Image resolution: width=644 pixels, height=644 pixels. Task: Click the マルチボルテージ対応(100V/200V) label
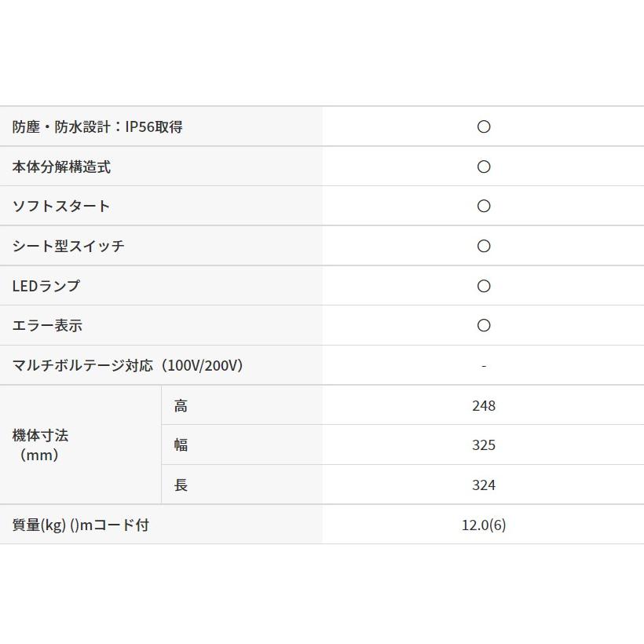click(127, 365)
